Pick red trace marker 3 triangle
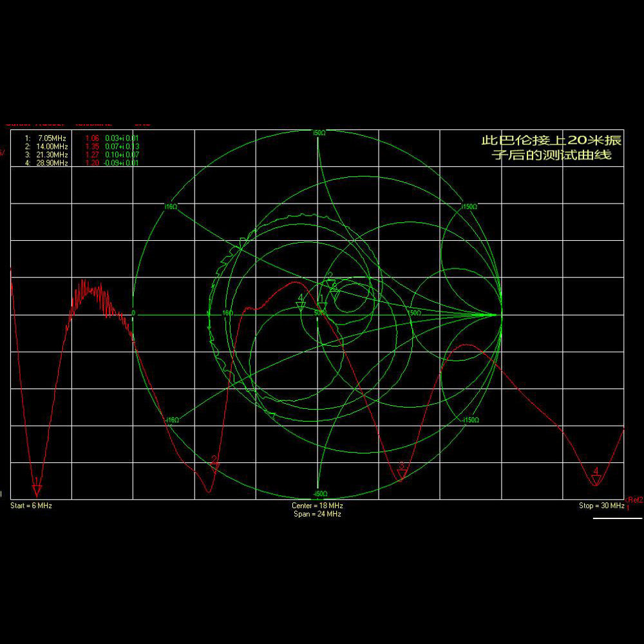 (x=402, y=475)
